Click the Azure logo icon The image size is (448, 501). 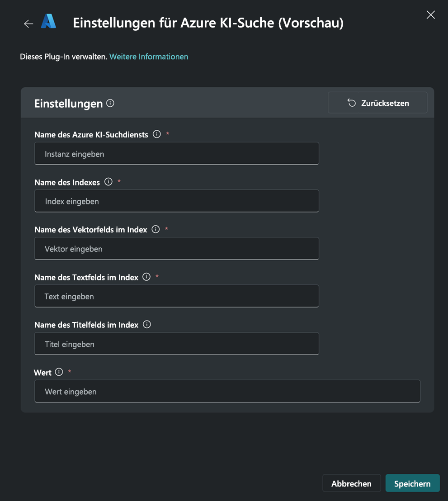click(x=48, y=22)
